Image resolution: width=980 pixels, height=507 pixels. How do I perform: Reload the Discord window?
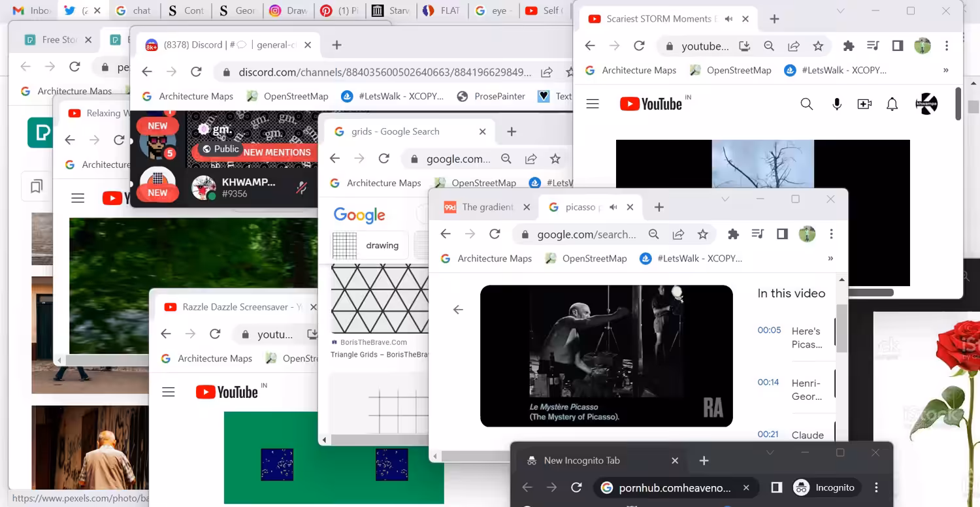tap(196, 72)
